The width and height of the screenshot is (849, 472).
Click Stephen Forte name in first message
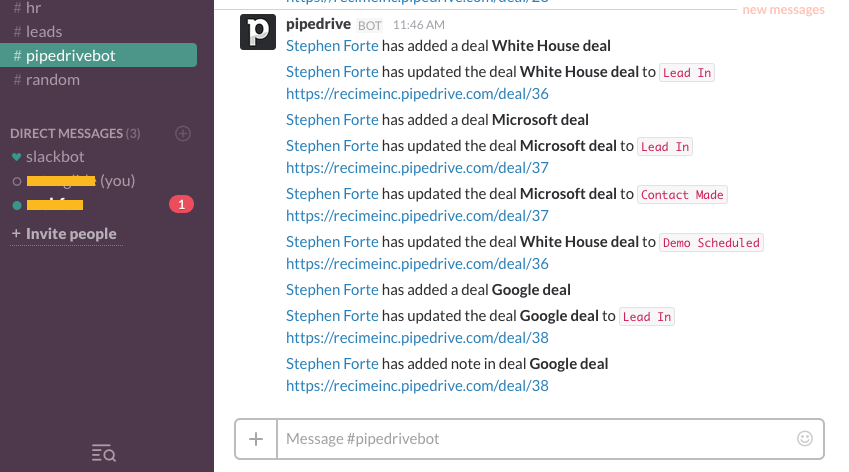click(x=332, y=45)
